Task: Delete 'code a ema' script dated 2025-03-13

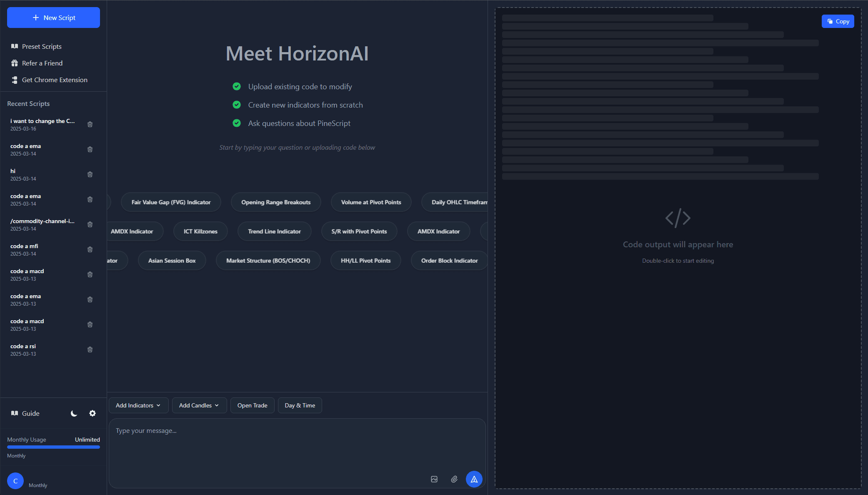Action: 90,299
